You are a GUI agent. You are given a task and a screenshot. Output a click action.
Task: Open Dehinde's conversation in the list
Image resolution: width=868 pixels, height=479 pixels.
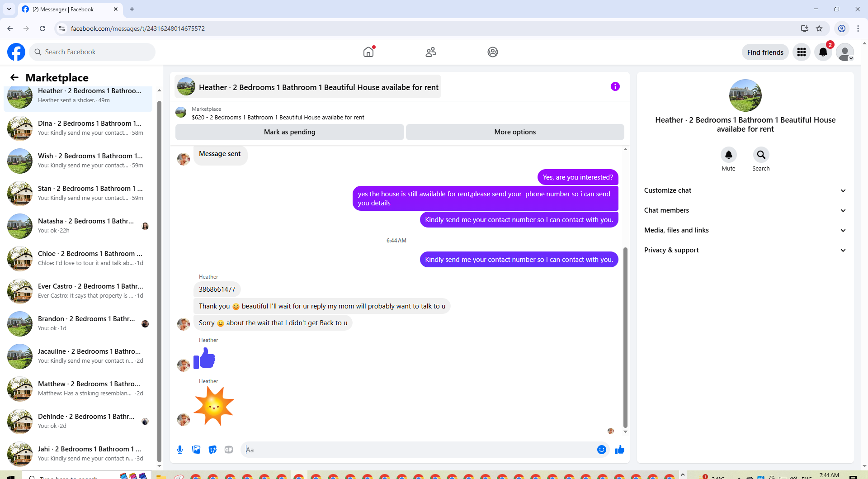pos(78,421)
